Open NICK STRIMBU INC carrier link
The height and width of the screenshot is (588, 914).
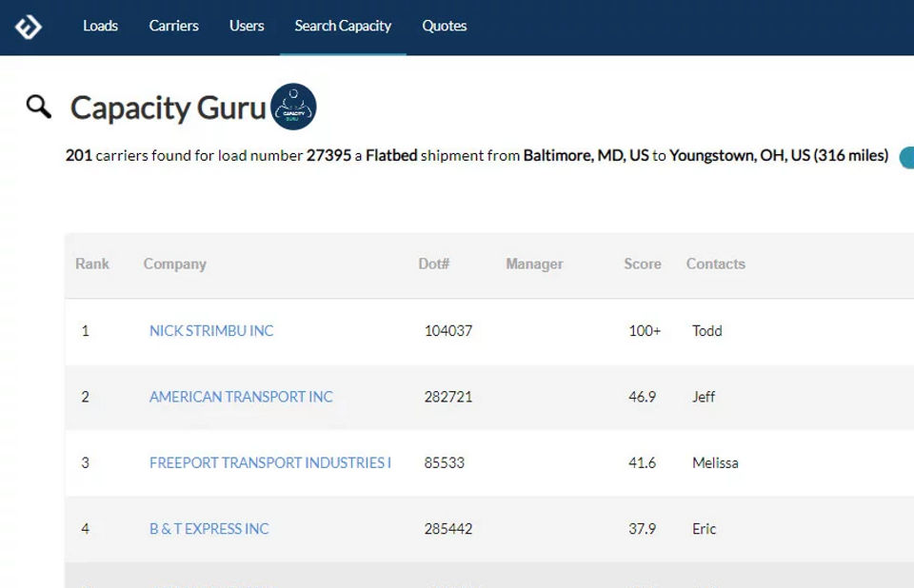(211, 331)
